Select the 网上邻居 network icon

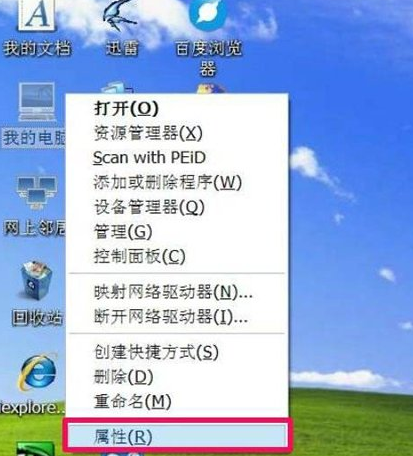pyautogui.click(x=36, y=207)
